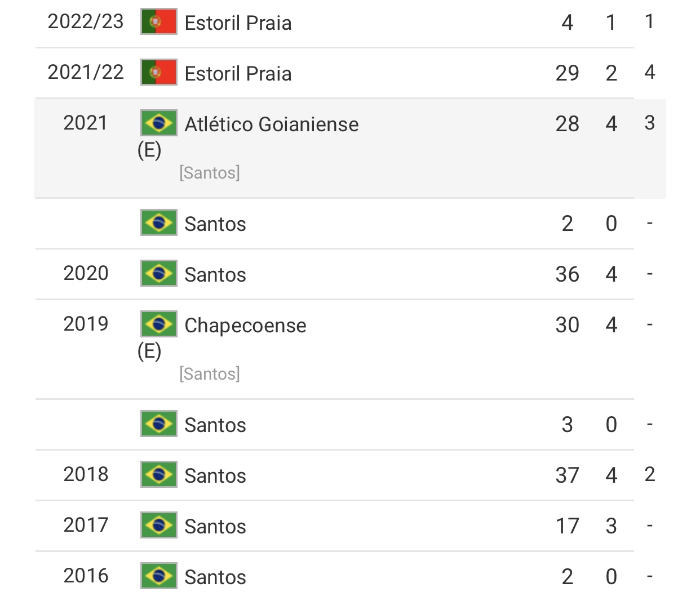Open Santos team link in 2018 row
This screenshot has width=700, height=601.
tap(215, 476)
